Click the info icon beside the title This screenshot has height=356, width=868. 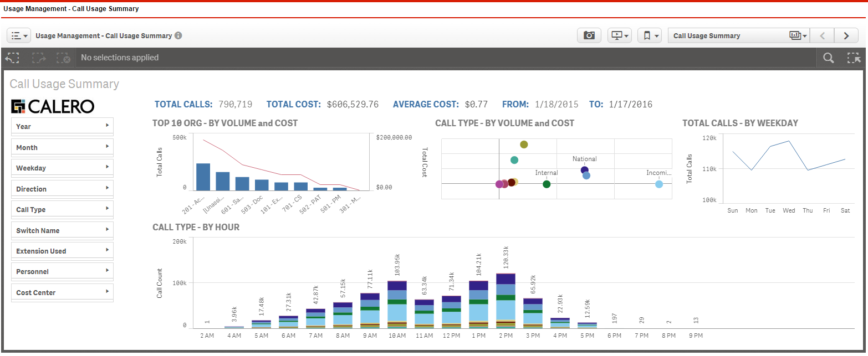[178, 35]
